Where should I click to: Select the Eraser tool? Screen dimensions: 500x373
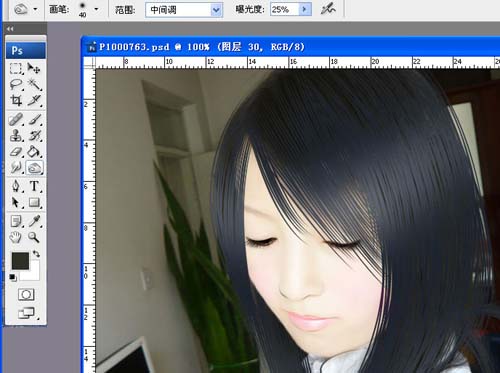pyautogui.click(x=16, y=152)
